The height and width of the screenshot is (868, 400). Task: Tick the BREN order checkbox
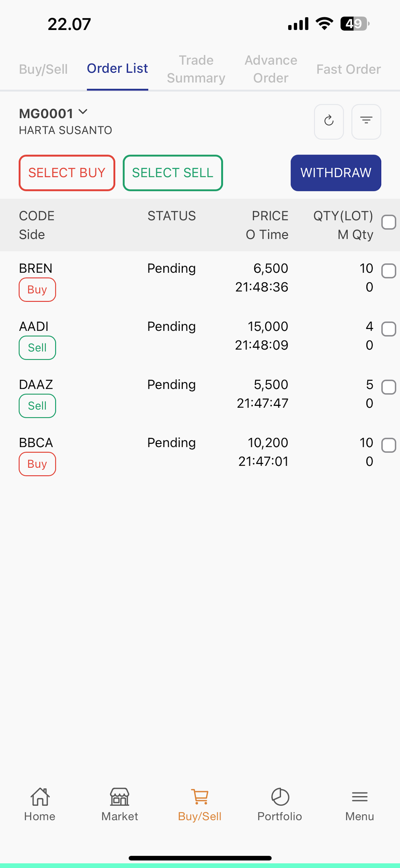(x=388, y=271)
